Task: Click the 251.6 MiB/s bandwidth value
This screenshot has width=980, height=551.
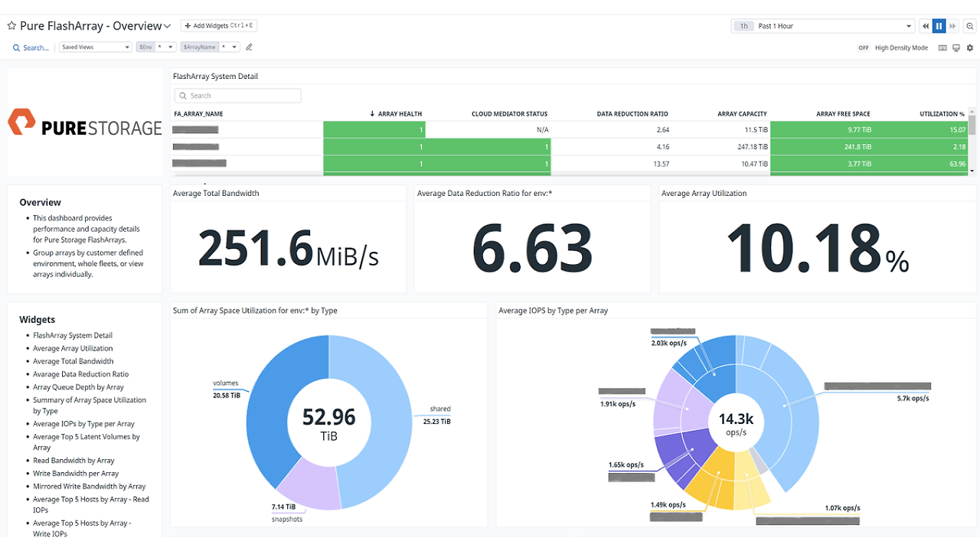Action: point(289,247)
